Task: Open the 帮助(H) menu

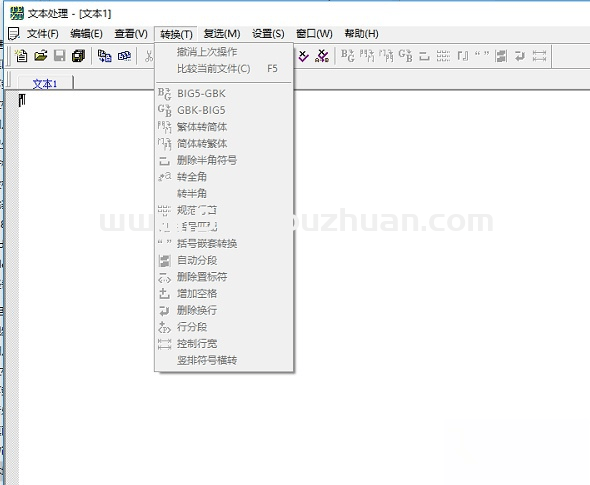Action: click(x=361, y=34)
